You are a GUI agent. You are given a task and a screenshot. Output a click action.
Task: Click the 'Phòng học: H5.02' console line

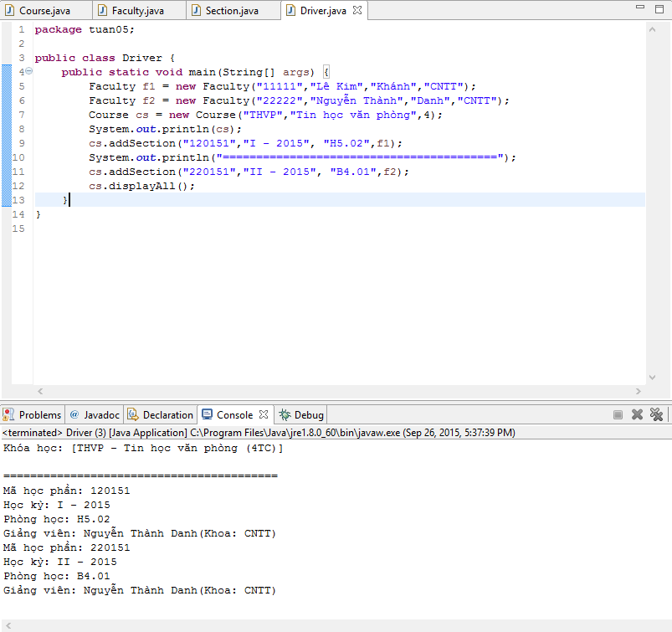click(x=57, y=519)
